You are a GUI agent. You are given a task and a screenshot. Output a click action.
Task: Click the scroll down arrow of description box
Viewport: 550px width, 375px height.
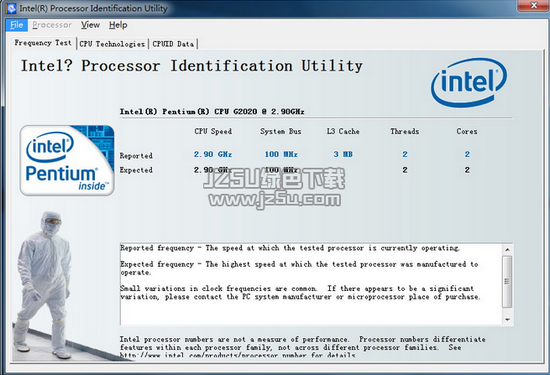click(507, 320)
